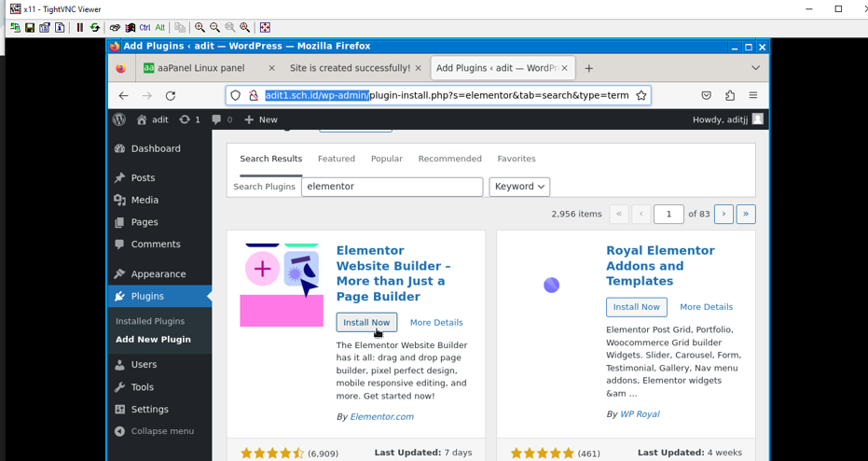868x461 pixels.
Task: Open the Keyword search type dropdown
Action: 519,187
